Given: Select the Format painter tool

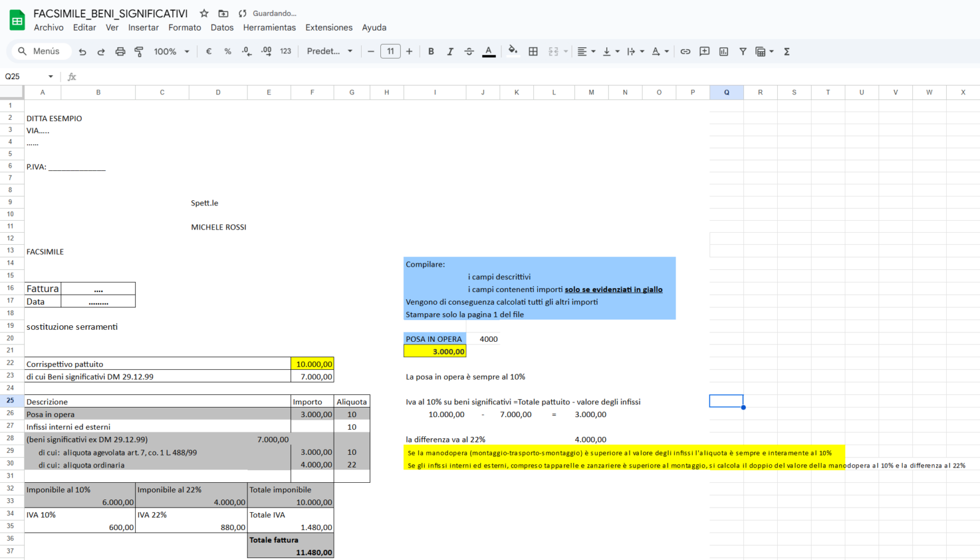Looking at the screenshot, I should [x=139, y=51].
